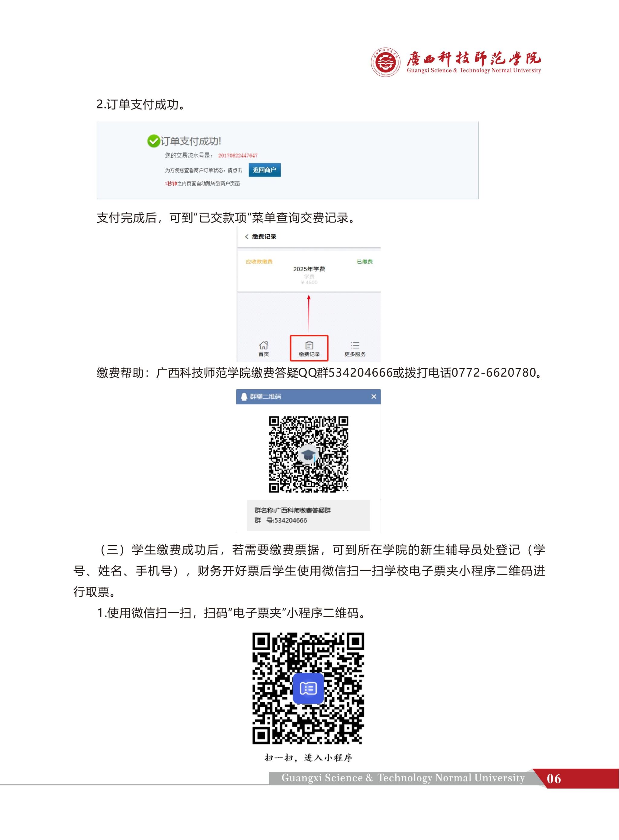Click the page number 06 badge
619x840 pixels.
point(554,779)
